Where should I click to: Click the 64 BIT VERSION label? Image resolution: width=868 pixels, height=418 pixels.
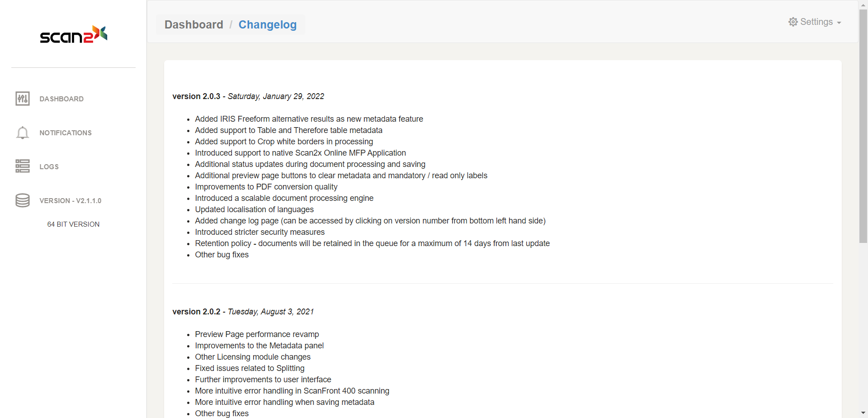pos(73,224)
